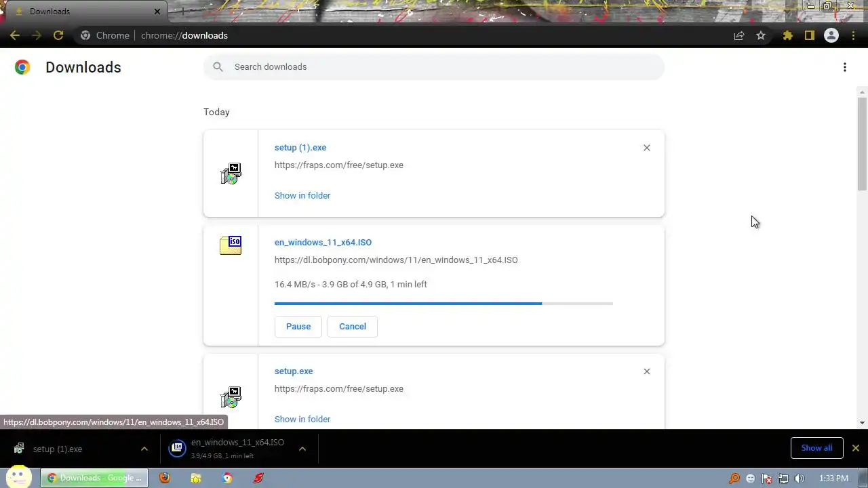
Task: Select the Downloads browser tab
Action: click(85, 12)
